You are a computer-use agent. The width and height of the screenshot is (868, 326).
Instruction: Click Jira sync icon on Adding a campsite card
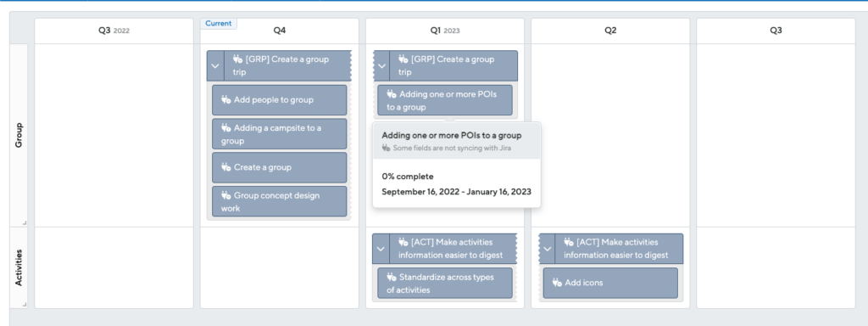(225, 127)
